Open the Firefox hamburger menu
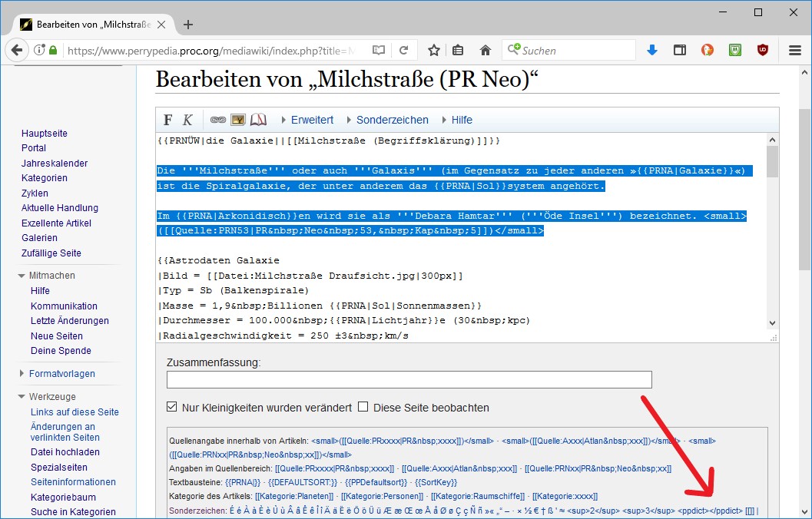812x519 pixels. pyautogui.click(x=795, y=51)
